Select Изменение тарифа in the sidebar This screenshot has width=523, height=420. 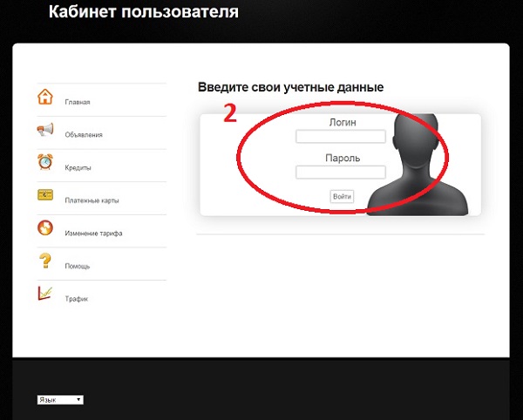click(x=93, y=233)
